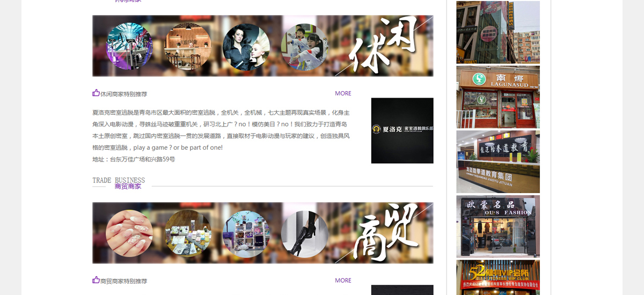Click the TRADE BUSINESS section label

[x=119, y=180]
